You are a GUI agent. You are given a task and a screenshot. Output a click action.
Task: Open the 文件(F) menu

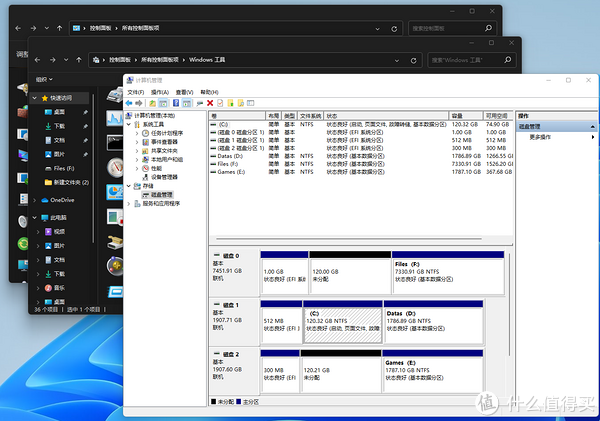[135, 92]
